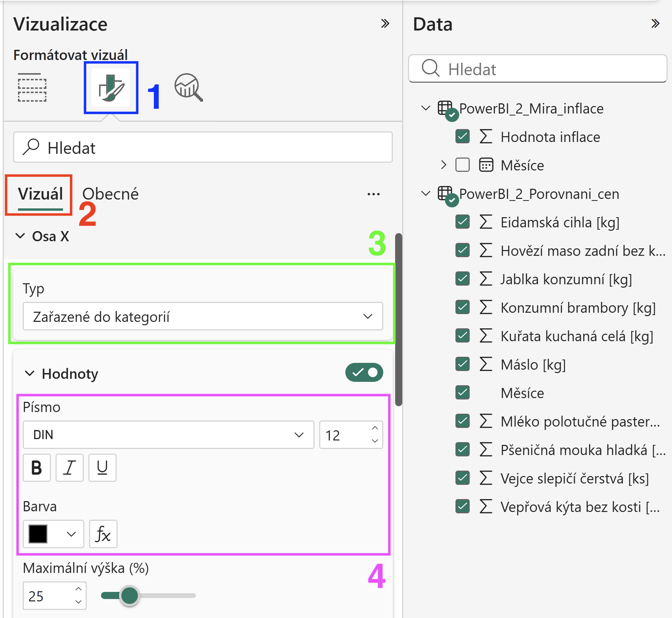Toggle underline font formatting
Screen dimensions: 672x618
[x=102, y=468]
